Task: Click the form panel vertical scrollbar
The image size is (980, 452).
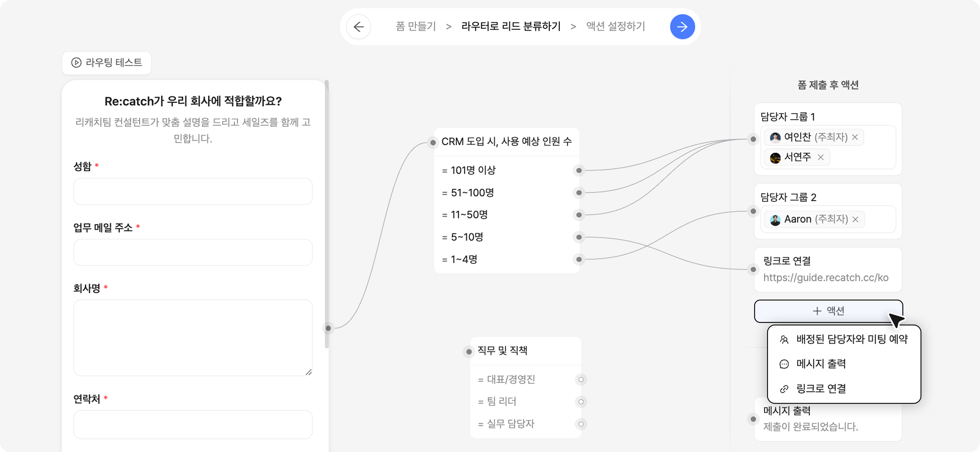Action: tap(327, 213)
